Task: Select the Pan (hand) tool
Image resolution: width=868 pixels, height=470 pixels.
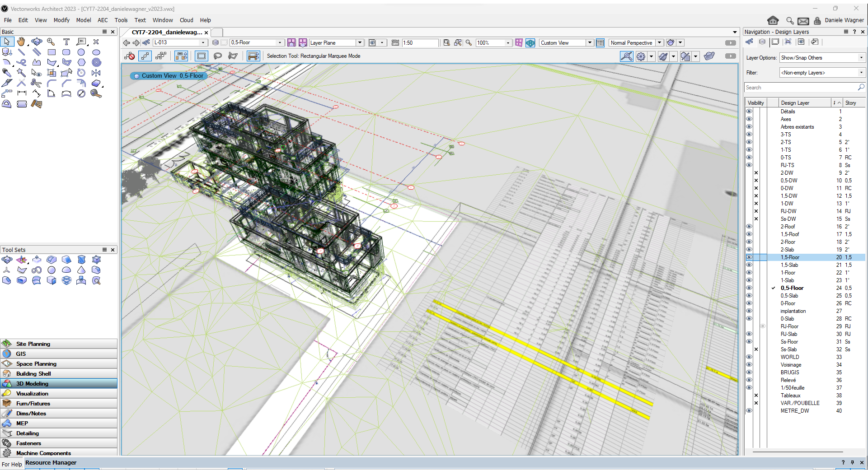Action: pyautogui.click(x=21, y=42)
